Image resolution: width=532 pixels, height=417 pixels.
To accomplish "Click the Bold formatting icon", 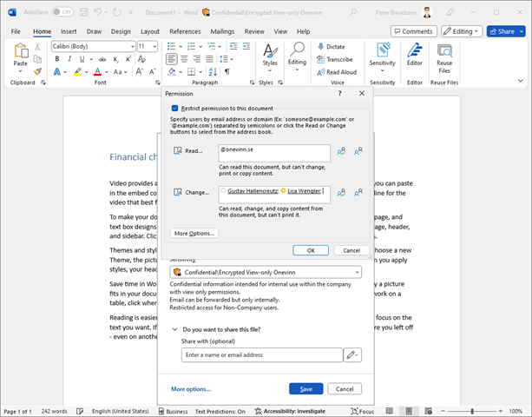I will pos(56,59).
